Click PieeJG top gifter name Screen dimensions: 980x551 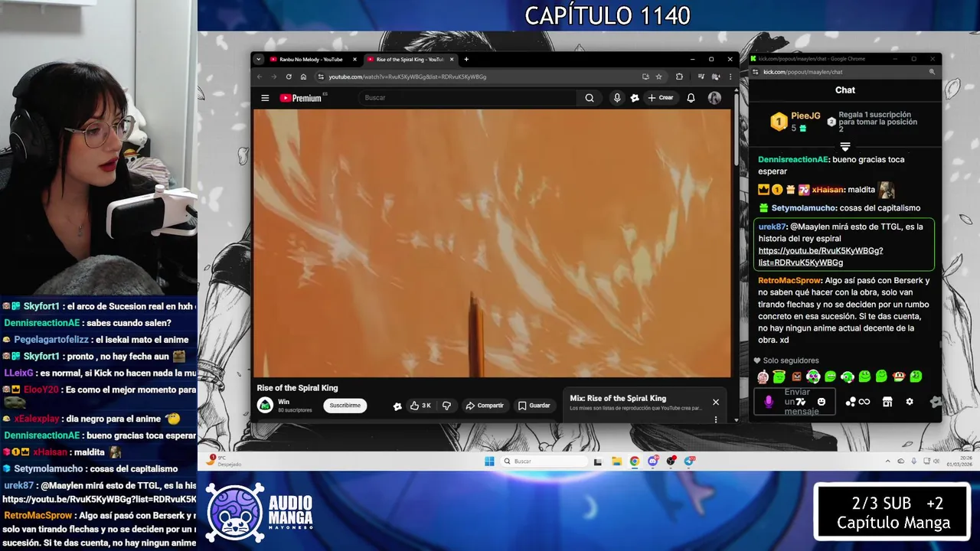pyautogui.click(x=805, y=116)
